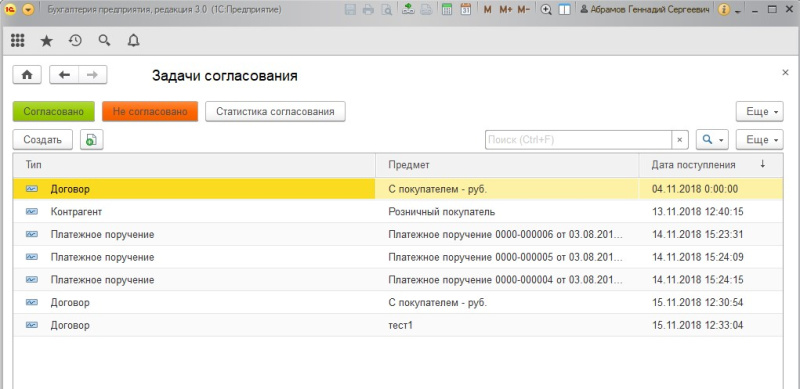Click the orange Не согласовано button
The width and height of the screenshot is (800, 389).
(150, 111)
